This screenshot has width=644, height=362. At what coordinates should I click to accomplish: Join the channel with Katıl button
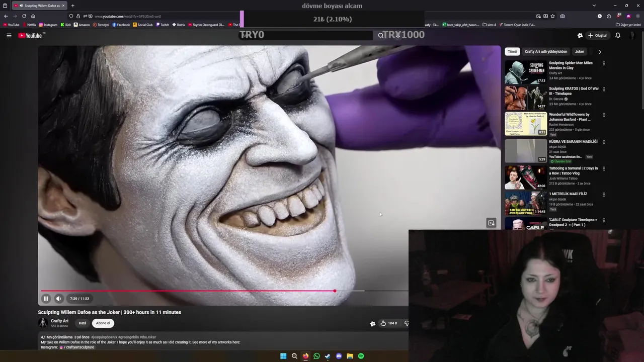83,323
